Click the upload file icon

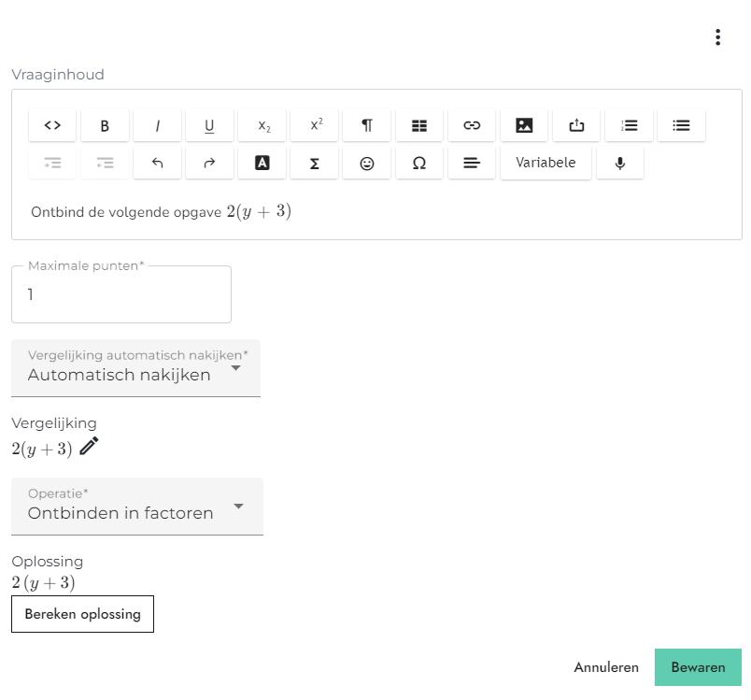click(576, 125)
